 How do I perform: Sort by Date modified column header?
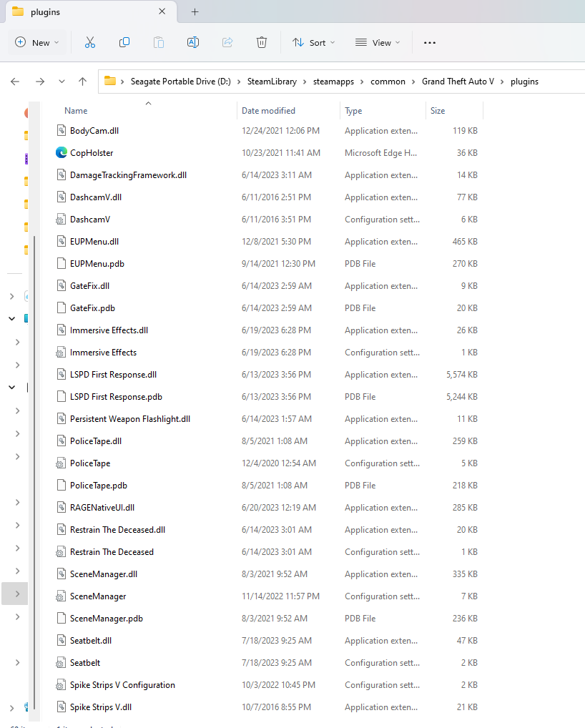tap(288, 111)
